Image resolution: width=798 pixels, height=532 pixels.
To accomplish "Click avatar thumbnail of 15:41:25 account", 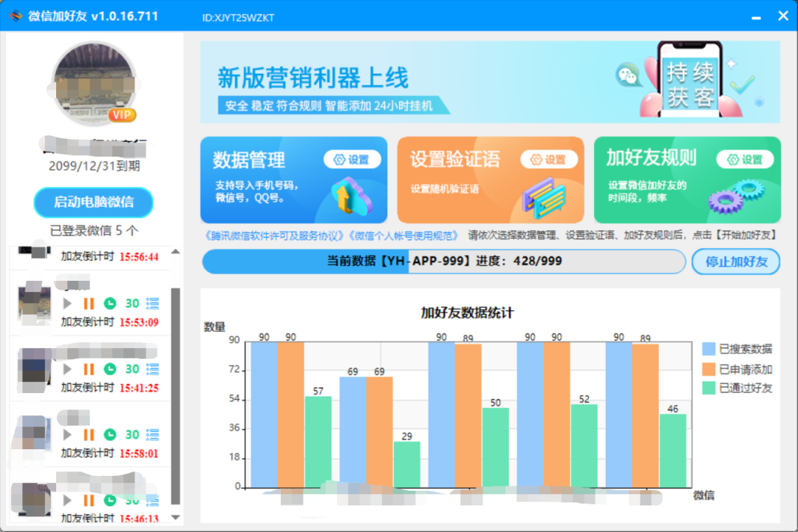I will coord(35,369).
